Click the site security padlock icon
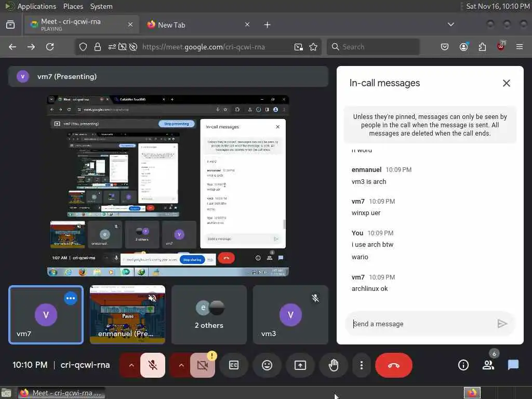The width and height of the screenshot is (532, 399). tap(97, 47)
